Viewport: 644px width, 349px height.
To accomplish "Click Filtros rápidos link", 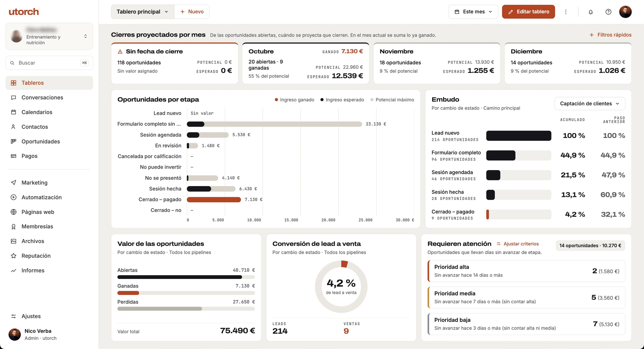I will coord(610,35).
